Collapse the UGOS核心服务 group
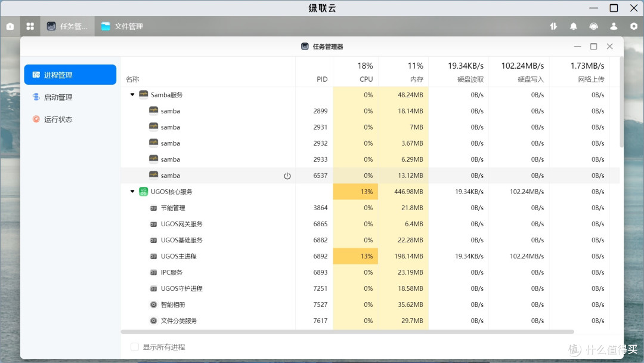 tap(132, 192)
